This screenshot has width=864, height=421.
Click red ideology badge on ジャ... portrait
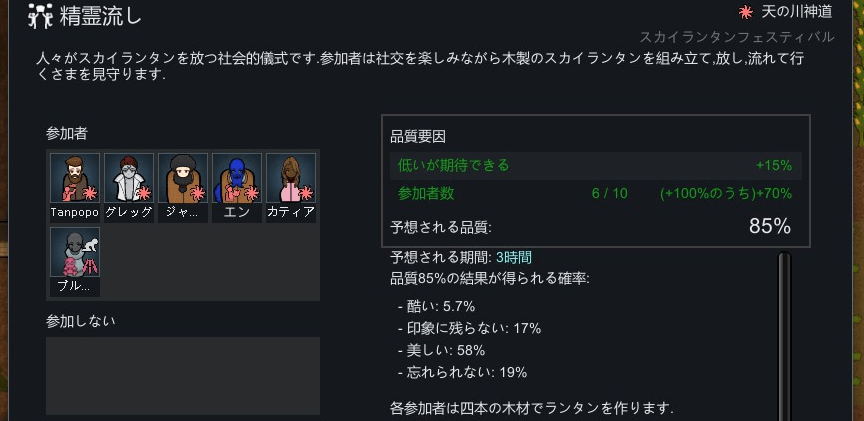click(x=197, y=193)
